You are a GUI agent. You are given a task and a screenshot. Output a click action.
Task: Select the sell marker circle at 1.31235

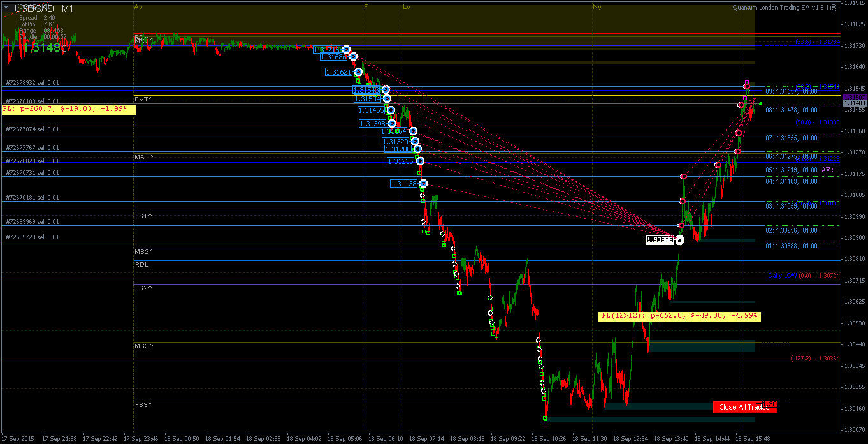coord(420,161)
